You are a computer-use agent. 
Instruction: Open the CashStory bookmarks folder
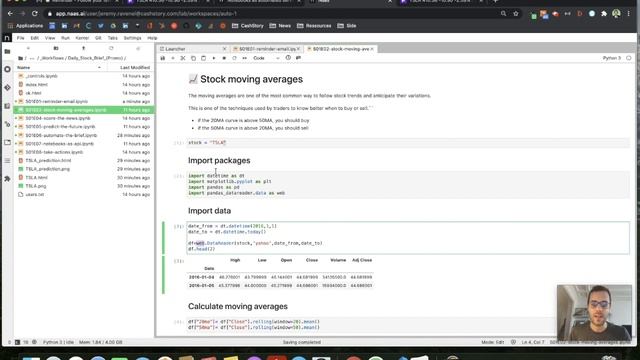click(248, 26)
